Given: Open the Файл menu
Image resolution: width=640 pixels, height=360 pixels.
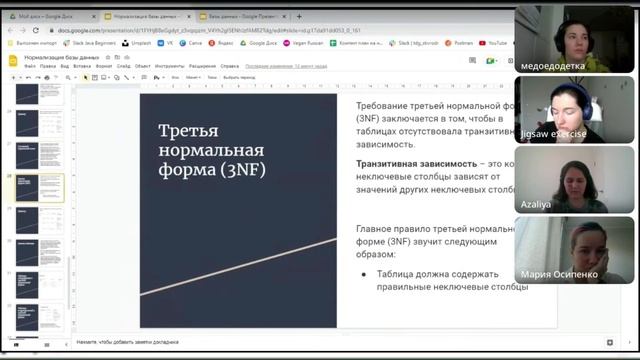Looking at the screenshot, I should tap(30, 66).
